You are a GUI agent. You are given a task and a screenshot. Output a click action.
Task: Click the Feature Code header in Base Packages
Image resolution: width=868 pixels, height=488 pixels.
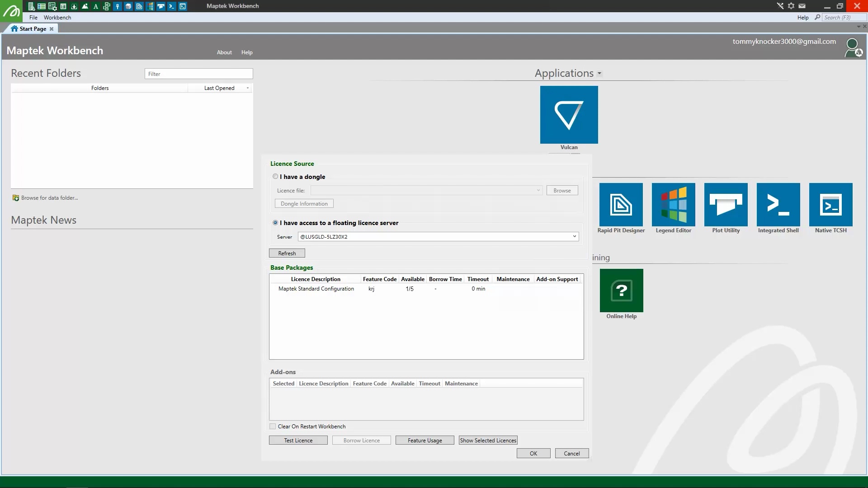coord(380,279)
